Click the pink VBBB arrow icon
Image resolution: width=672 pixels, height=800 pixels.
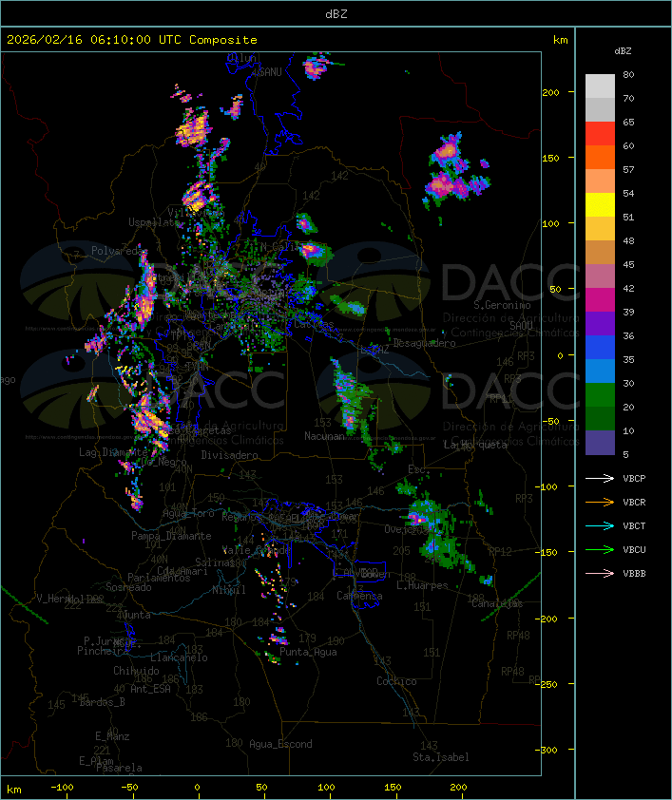(600, 574)
